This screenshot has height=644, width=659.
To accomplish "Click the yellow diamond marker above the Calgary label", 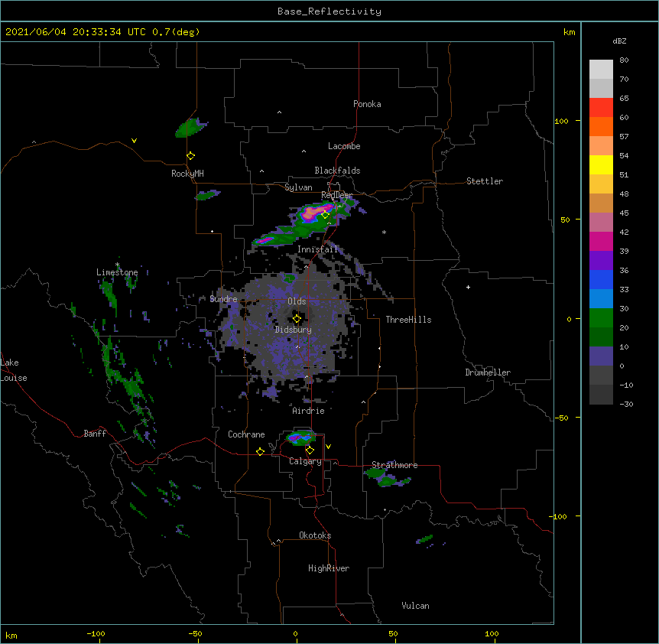I will pyautogui.click(x=310, y=450).
